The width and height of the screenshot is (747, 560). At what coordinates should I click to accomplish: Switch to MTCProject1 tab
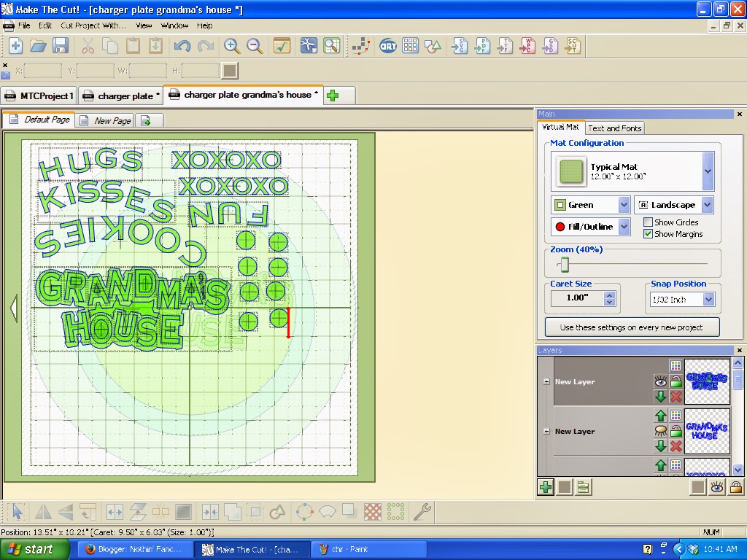[39, 96]
